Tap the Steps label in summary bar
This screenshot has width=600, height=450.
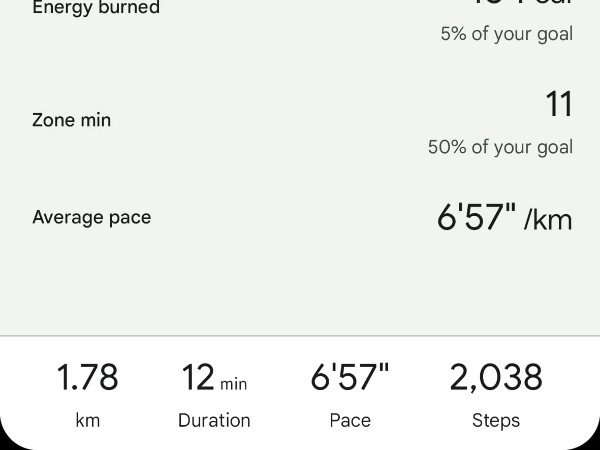(x=496, y=421)
